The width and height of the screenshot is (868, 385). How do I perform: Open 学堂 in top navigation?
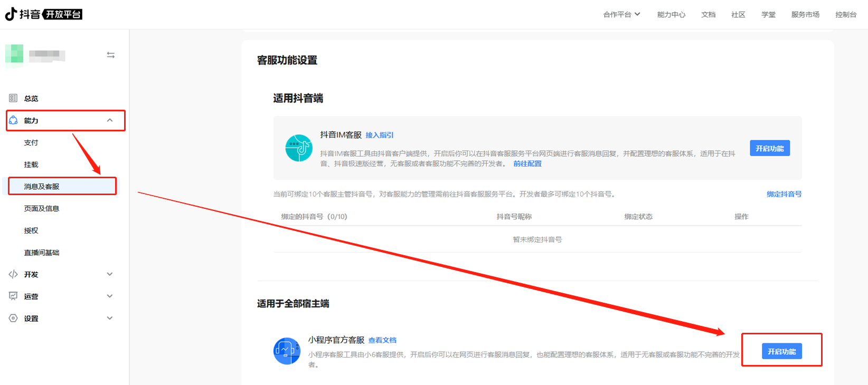[768, 14]
